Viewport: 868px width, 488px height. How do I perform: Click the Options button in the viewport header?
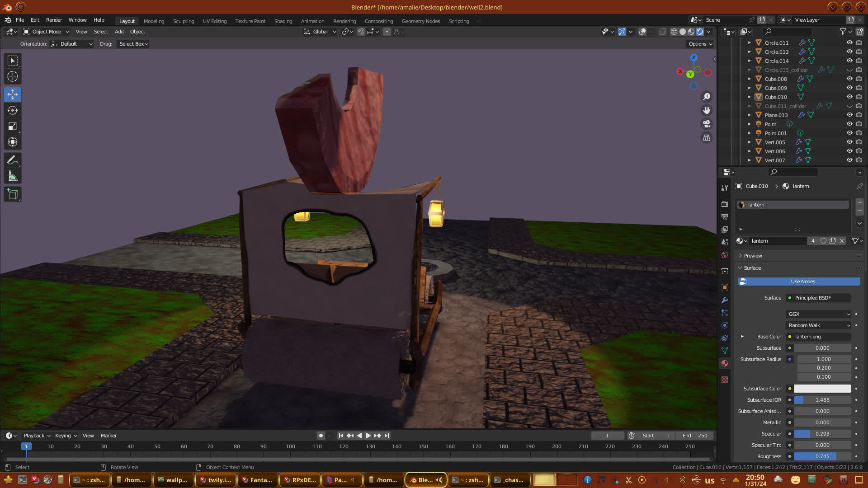(700, 44)
